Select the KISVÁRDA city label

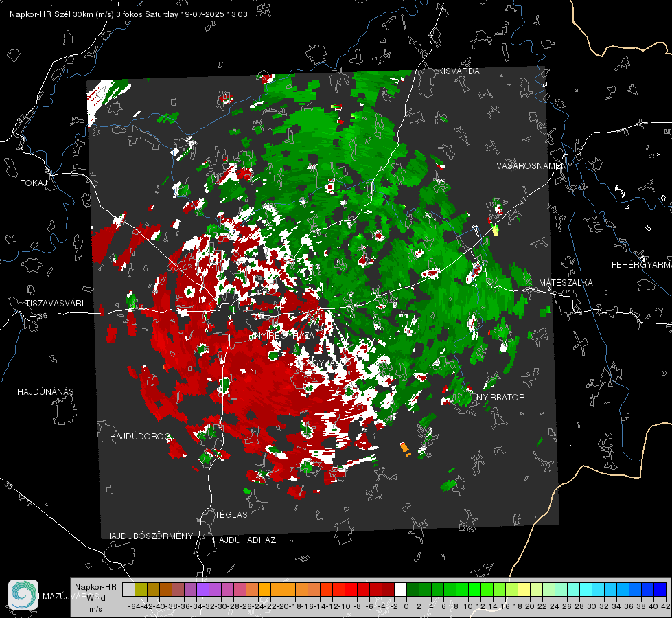[x=459, y=71]
